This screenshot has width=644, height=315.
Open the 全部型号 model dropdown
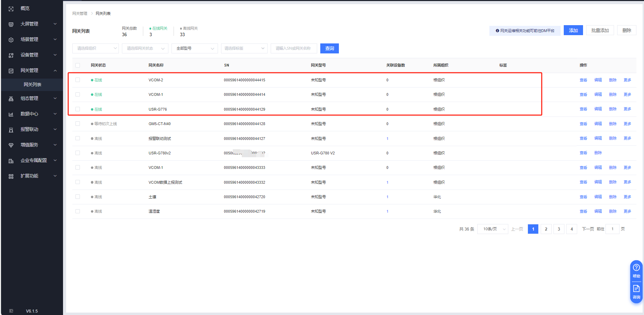tap(195, 49)
